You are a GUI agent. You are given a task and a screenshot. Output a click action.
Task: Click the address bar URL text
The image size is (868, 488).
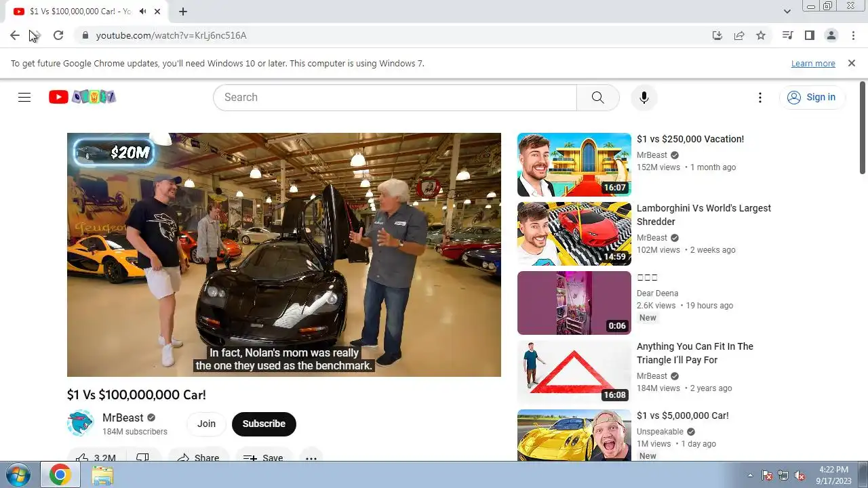[171, 35]
